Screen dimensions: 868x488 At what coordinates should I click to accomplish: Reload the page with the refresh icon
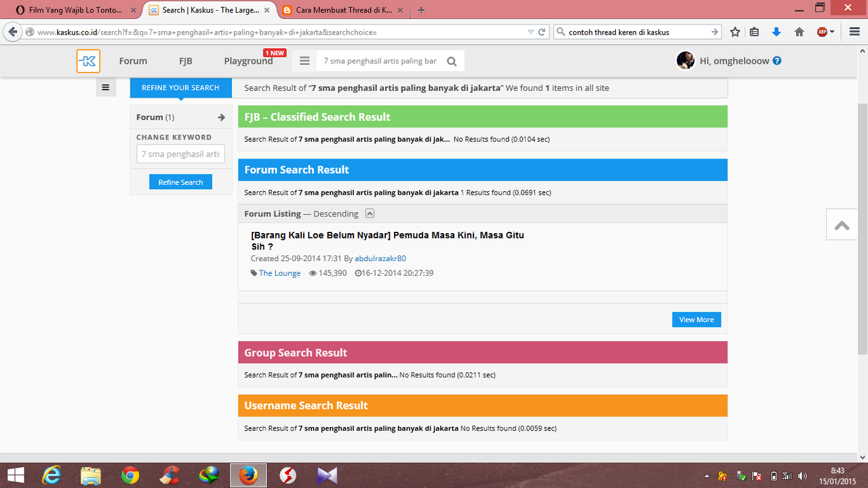(x=542, y=32)
